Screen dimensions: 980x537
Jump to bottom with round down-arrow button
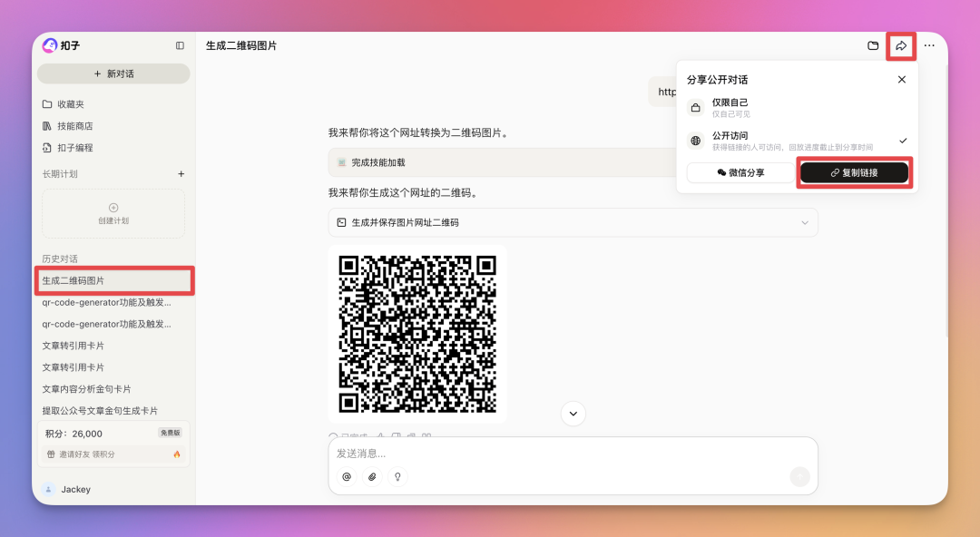[573, 414]
